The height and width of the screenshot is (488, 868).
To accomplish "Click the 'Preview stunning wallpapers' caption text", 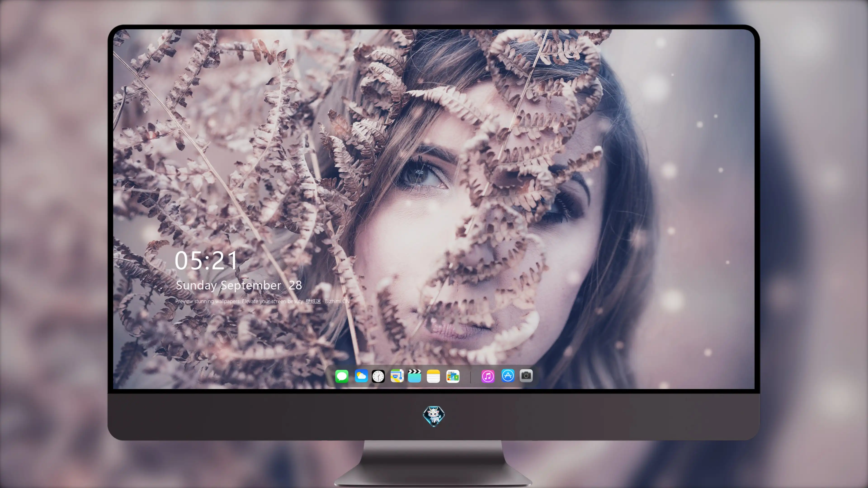I will (262, 301).
